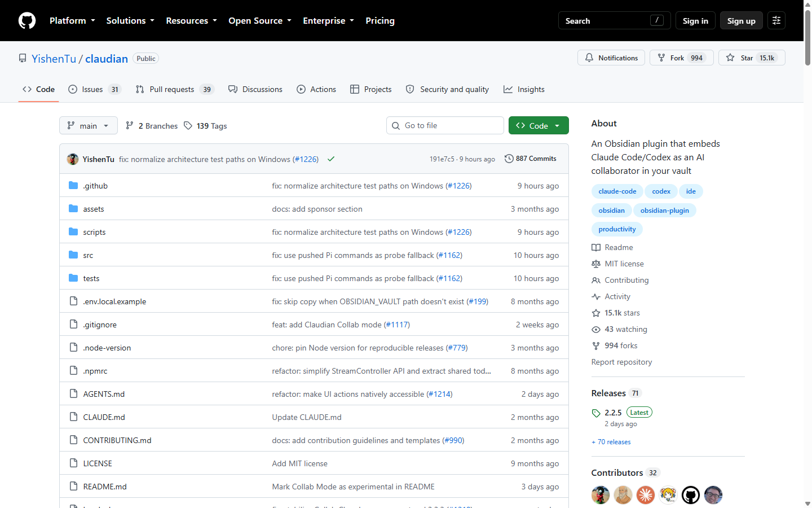Open the Projects tab

coord(370,89)
